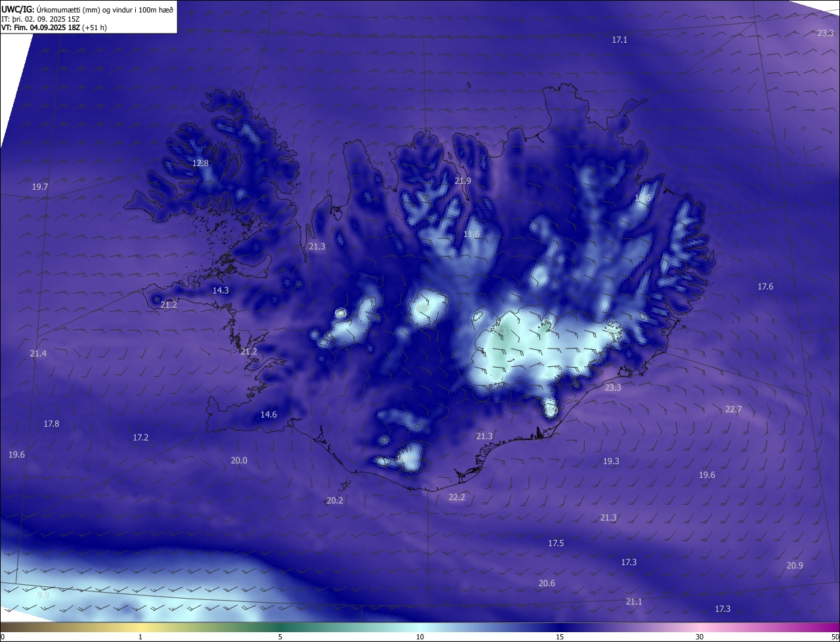Click the colour scale tick label 50
This screenshot has width=840, height=642.
(834, 637)
